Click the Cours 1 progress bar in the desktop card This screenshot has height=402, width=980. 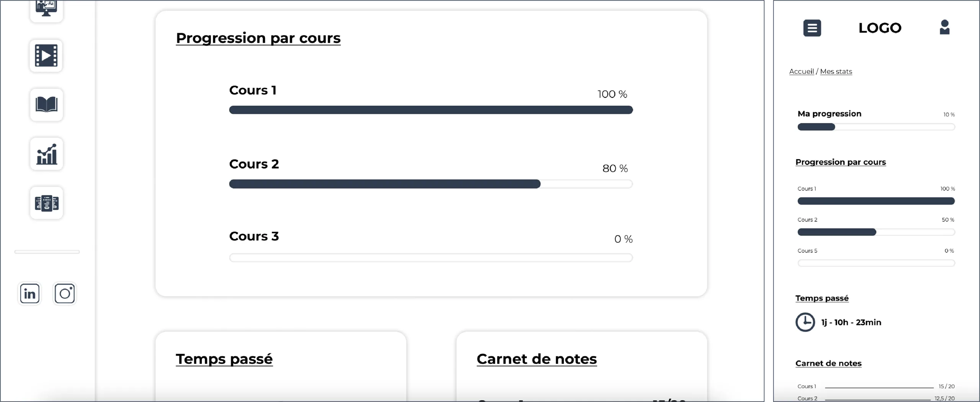point(431,110)
